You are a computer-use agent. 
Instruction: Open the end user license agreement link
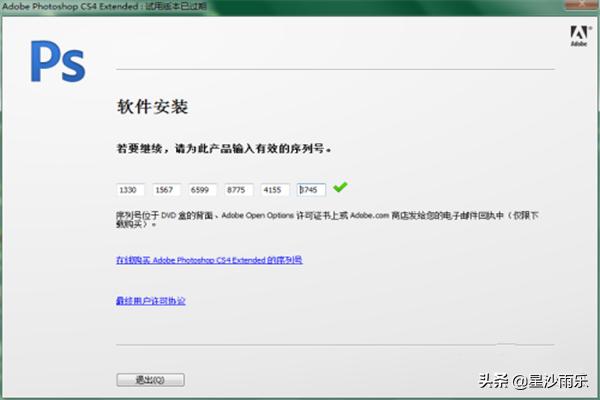coord(151,301)
